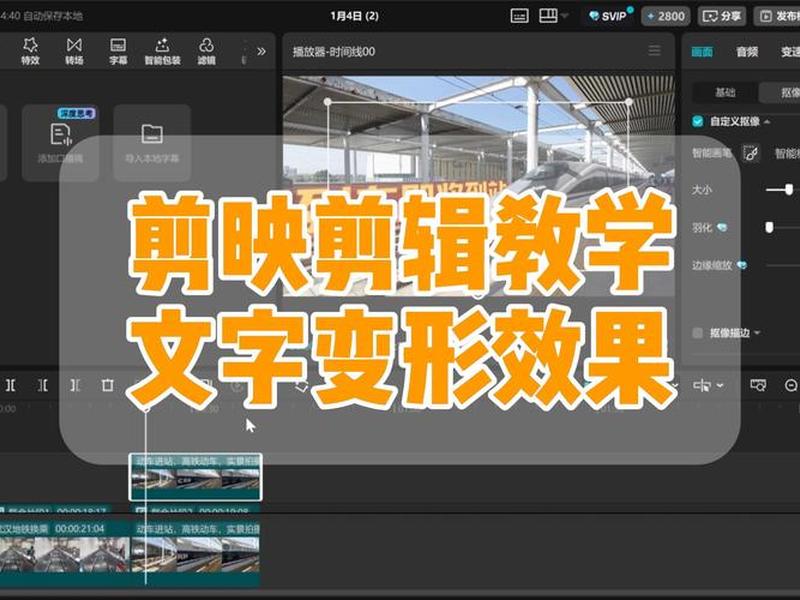Click the trim-right icon in timeline toolbar
800x600 pixels.
(75, 385)
